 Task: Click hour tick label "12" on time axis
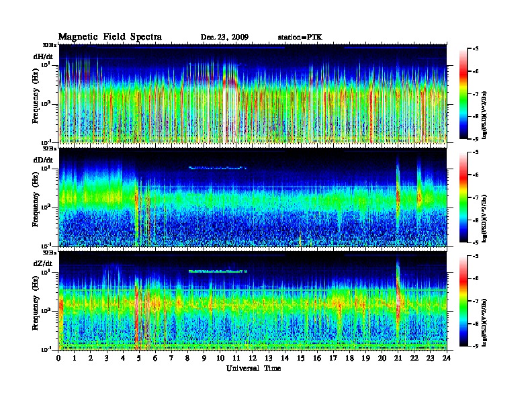click(253, 359)
